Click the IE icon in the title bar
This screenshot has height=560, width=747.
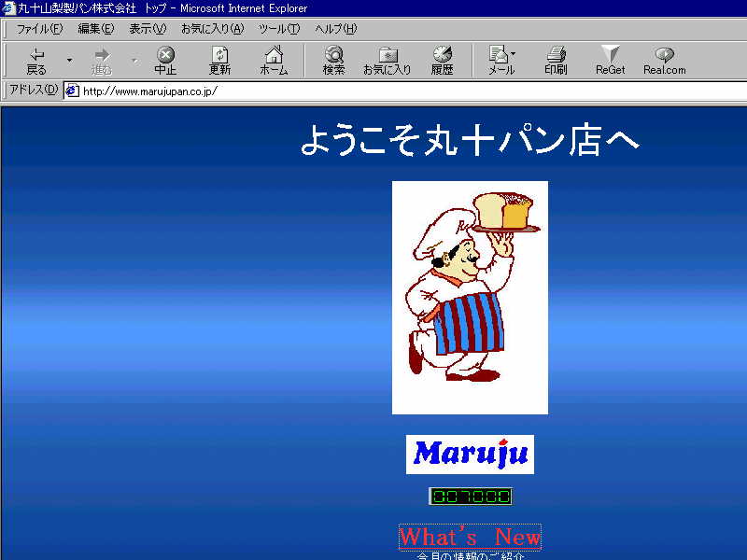click(8, 8)
